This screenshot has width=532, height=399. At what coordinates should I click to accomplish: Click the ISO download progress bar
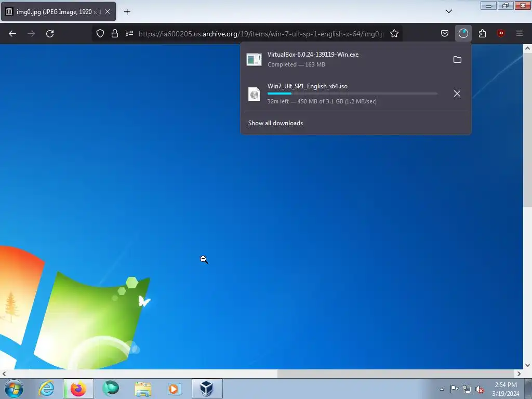pos(352,94)
